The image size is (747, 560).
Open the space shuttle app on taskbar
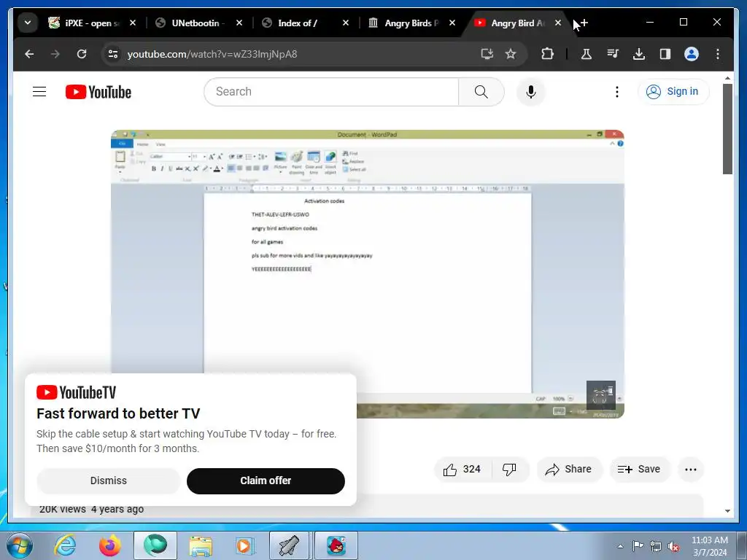coord(290,545)
